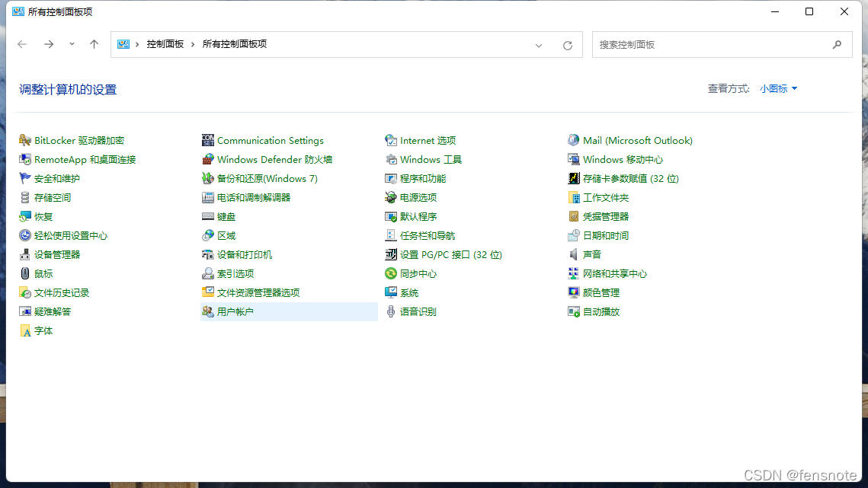Open the 疑难解答 icon
This screenshot has width=868, height=488.
click(25, 311)
